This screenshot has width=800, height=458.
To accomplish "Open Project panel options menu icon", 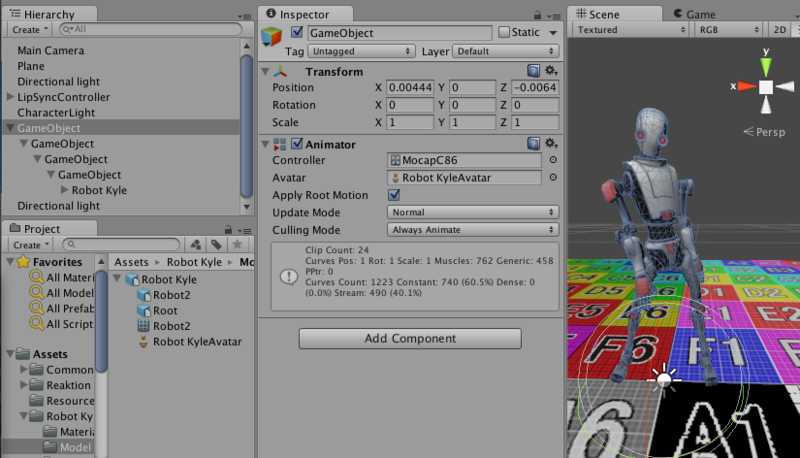I will point(245,231).
